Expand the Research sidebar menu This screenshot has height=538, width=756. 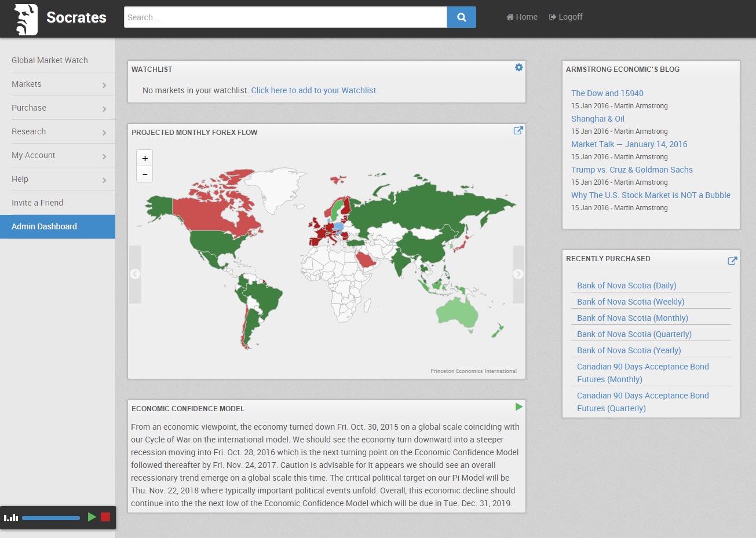tap(57, 131)
